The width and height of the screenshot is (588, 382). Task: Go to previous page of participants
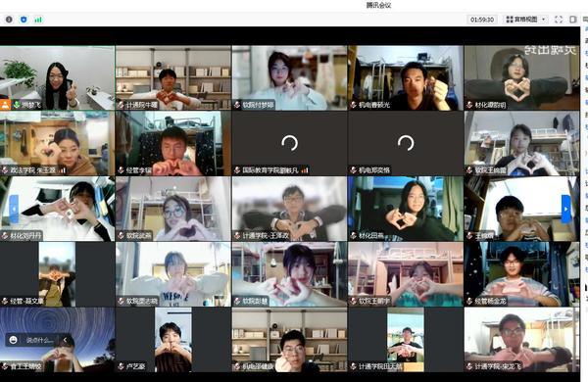14,209
